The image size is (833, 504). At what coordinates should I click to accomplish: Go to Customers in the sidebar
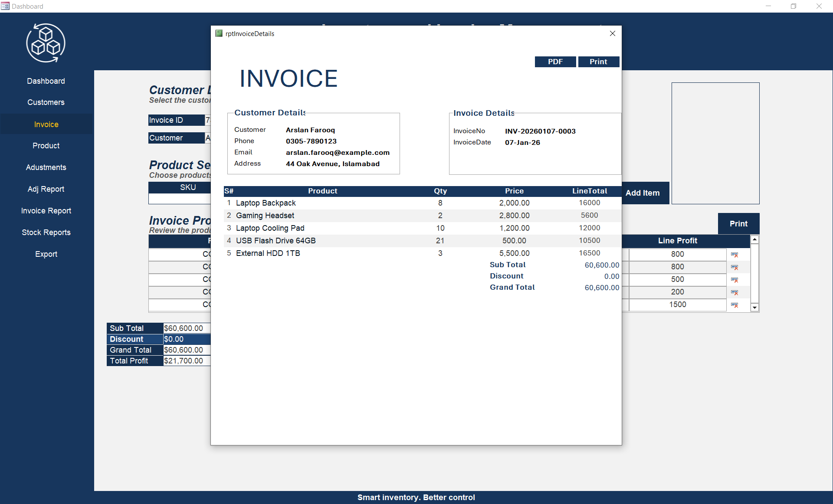pos(46,102)
